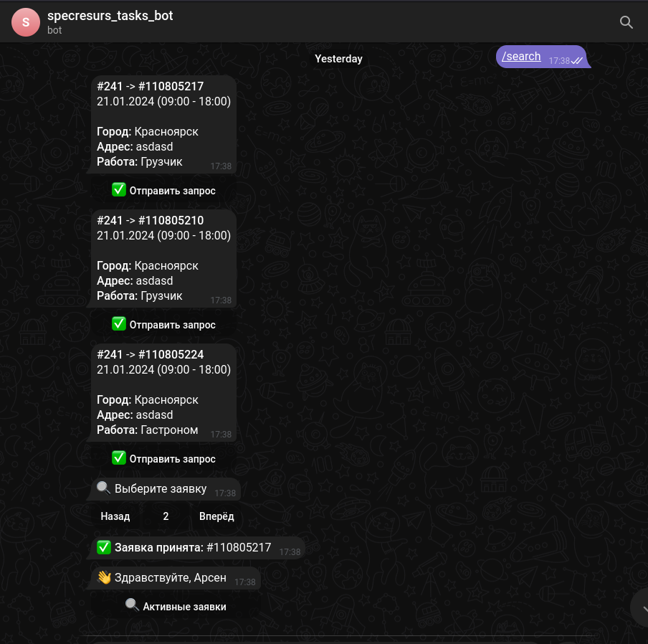
Task: Click the "Здравствуйте, Арсен" greeting message
Action: [x=171, y=578]
